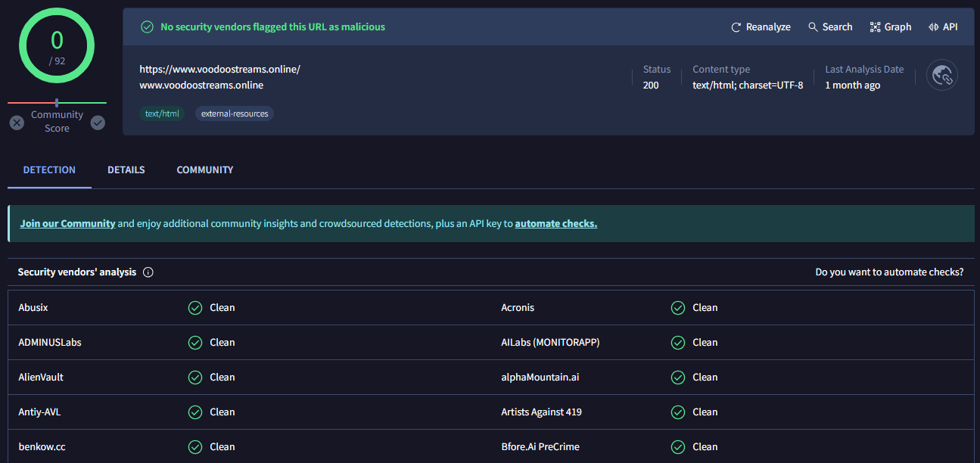This screenshot has height=463, width=980.
Task: Click the www.voodoostreams.online domain text
Action: pyautogui.click(x=202, y=85)
